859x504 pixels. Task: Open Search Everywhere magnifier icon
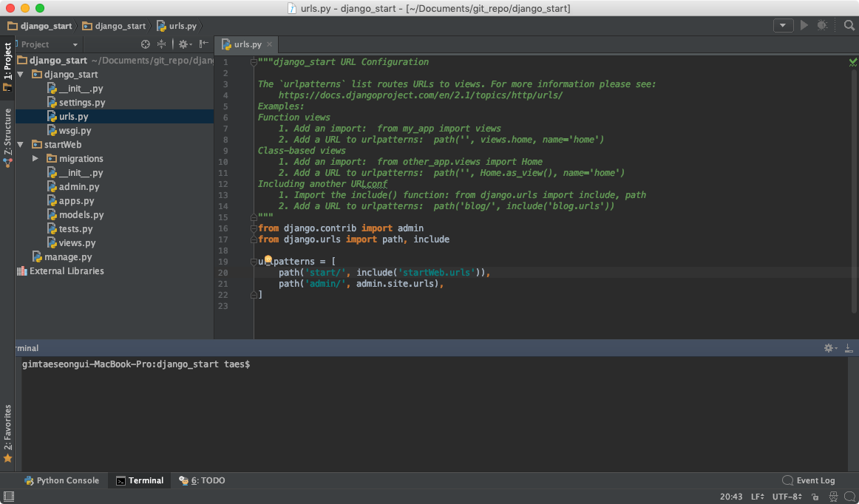pos(849,25)
